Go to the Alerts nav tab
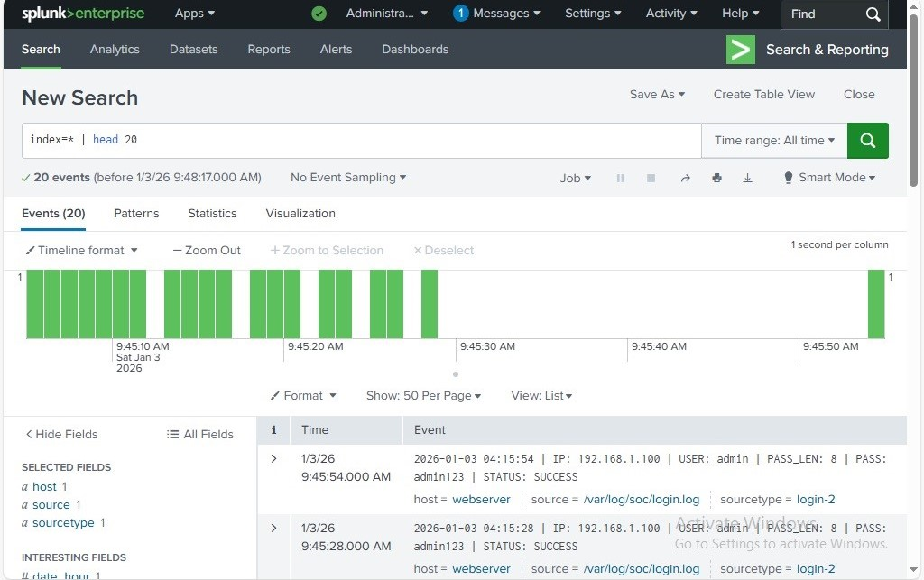This screenshot has width=924, height=580. click(x=336, y=50)
